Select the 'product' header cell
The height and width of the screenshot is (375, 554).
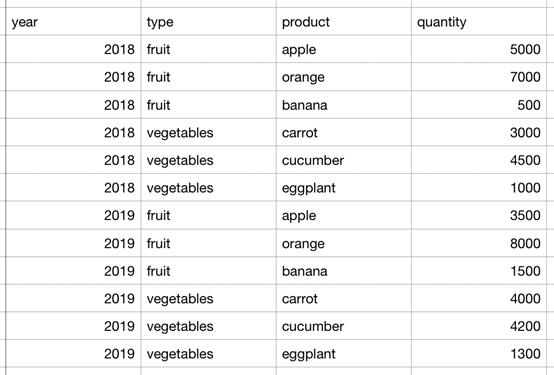click(x=344, y=22)
